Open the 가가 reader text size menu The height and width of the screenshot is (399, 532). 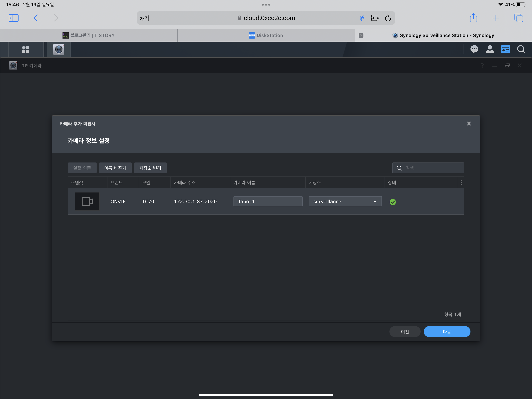pyautogui.click(x=144, y=18)
